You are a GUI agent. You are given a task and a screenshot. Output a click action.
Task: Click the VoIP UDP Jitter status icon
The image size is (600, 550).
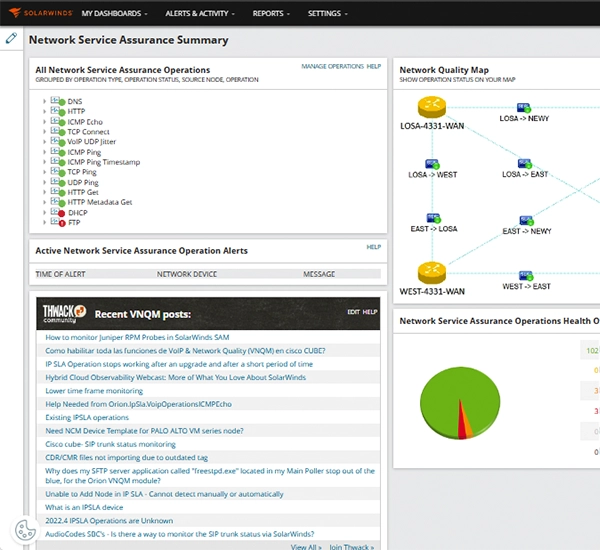click(58, 142)
